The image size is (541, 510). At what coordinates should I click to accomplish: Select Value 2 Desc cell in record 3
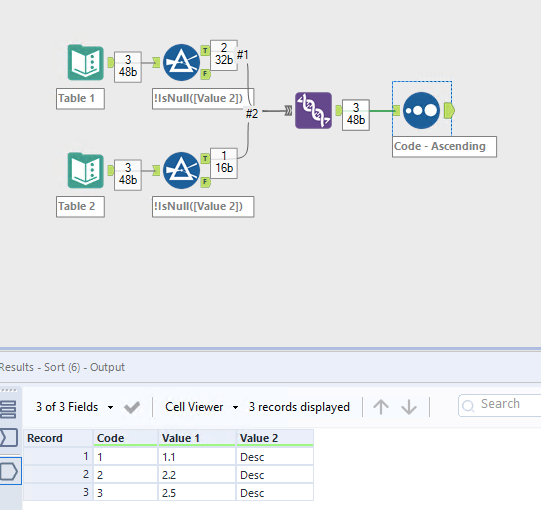point(275,493)
